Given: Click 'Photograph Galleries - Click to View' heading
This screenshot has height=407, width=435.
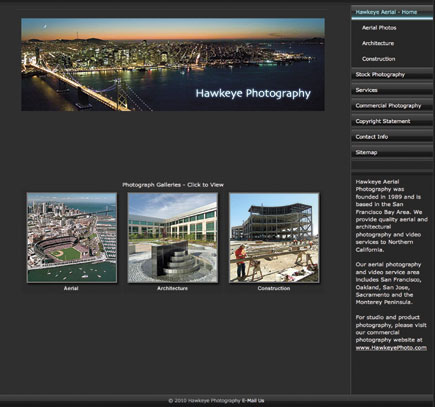Looking at the screenshot, I should [173, 185].
